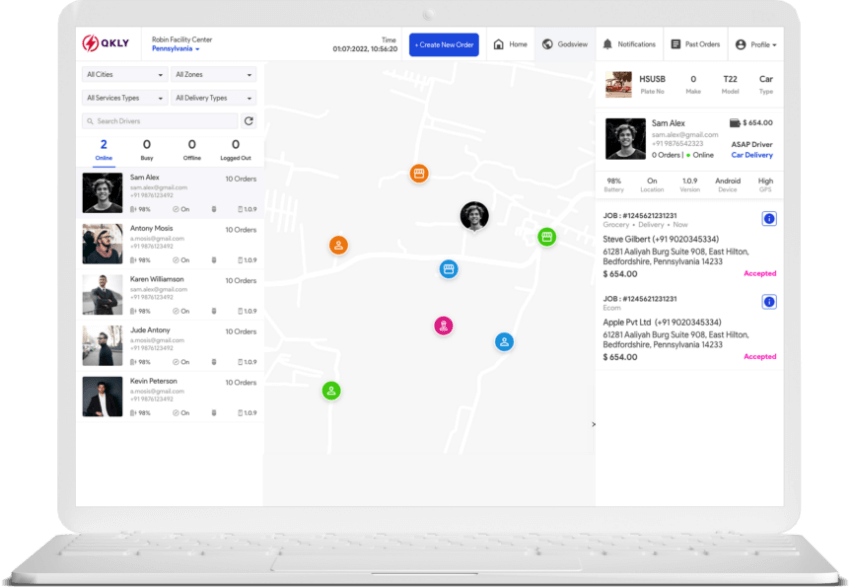Click Accepted status on Steve Gilbert job
This screenshot has height=587, width=850.
(759, 274)
